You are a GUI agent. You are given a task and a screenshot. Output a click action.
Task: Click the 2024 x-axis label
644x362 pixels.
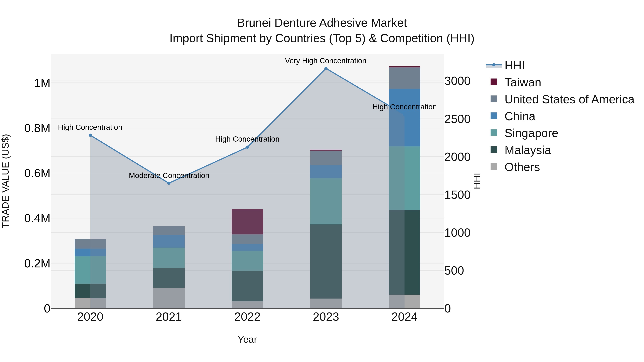point(404,317)
